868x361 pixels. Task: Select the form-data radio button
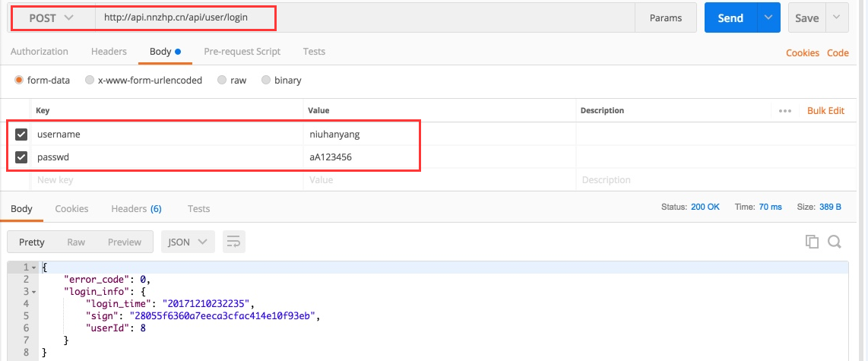pos(19,80)
